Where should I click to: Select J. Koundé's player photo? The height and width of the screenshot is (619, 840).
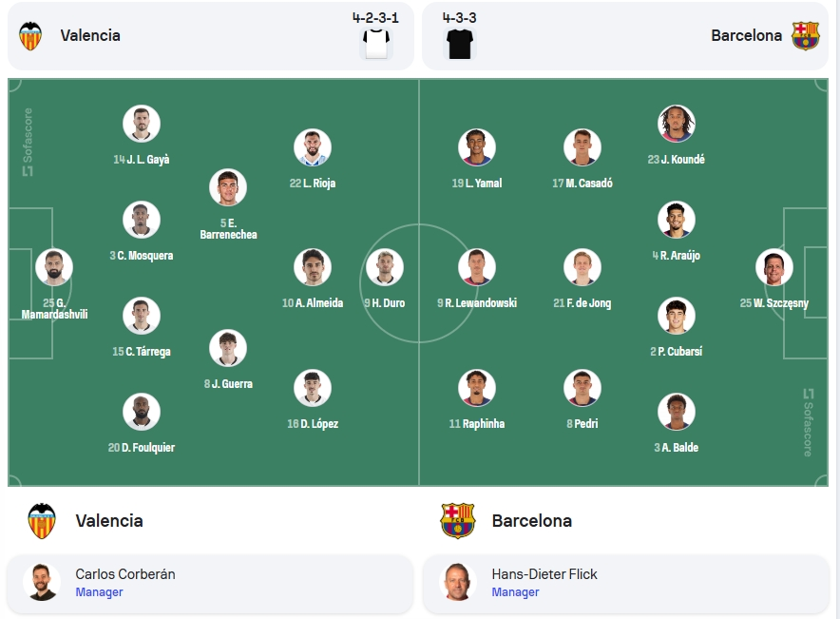click(x=676, y=124)
